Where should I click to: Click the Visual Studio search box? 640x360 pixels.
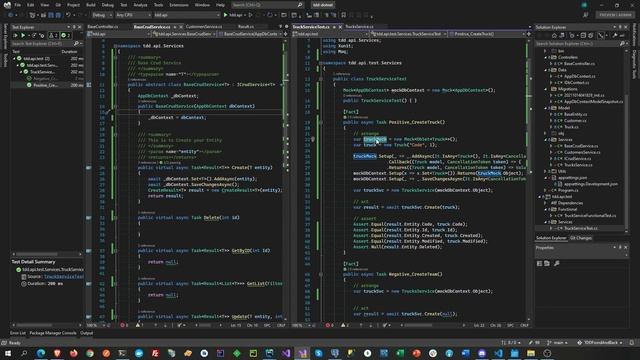point(267,5)
